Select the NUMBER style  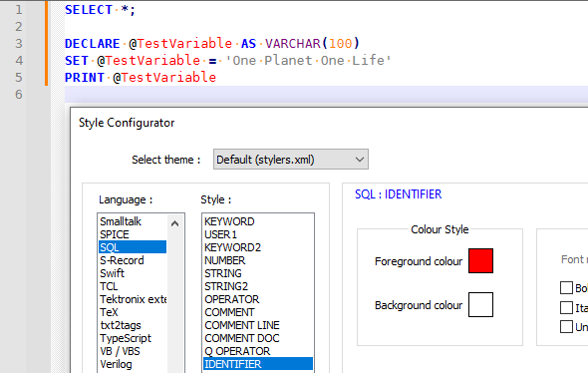point(258,260)
